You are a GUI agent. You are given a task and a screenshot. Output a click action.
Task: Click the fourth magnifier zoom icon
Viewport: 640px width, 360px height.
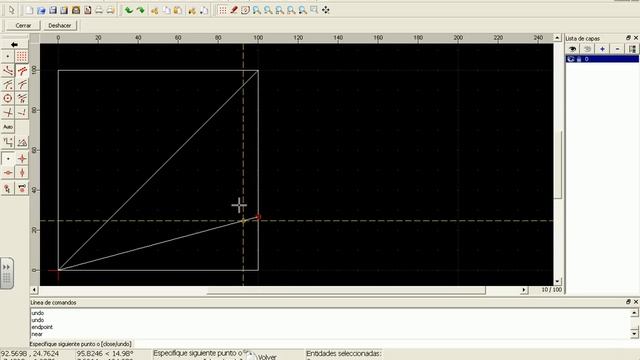[291, 10]
